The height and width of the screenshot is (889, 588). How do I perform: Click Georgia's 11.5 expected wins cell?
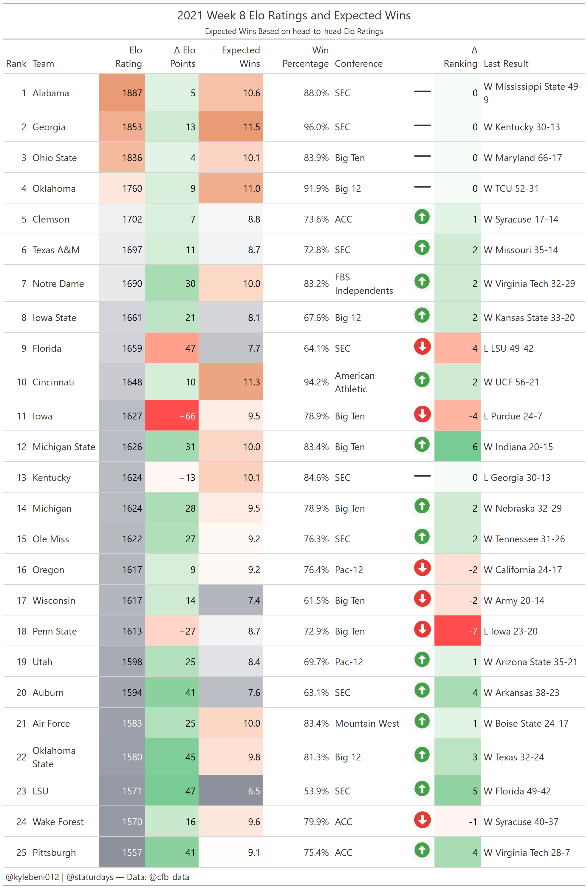230,127
